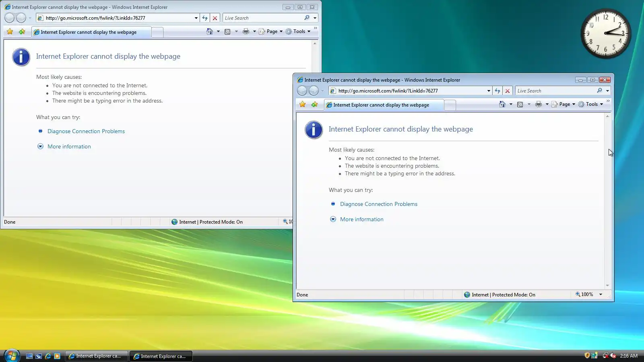Open Print dropdown arrow in back IE window
Screen dimensions: 644x362
point(254,31)
